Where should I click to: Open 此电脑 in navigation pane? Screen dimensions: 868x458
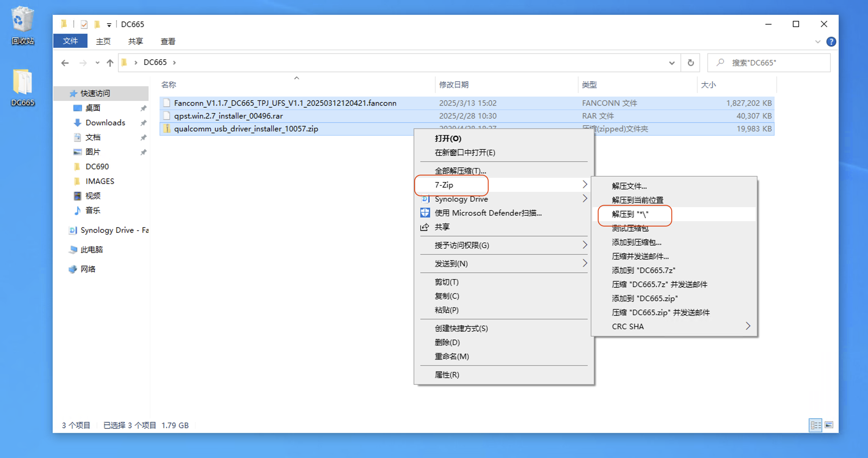tap(92, 249)
